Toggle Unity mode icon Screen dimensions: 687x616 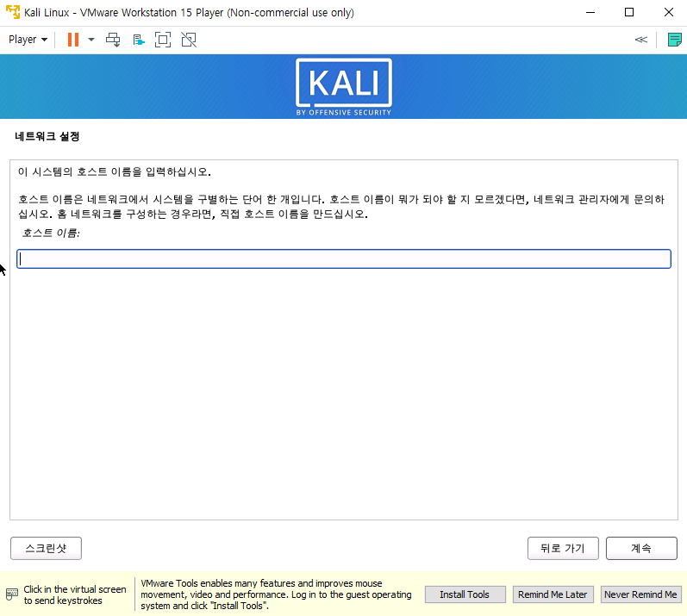click(x=189, y=40)
